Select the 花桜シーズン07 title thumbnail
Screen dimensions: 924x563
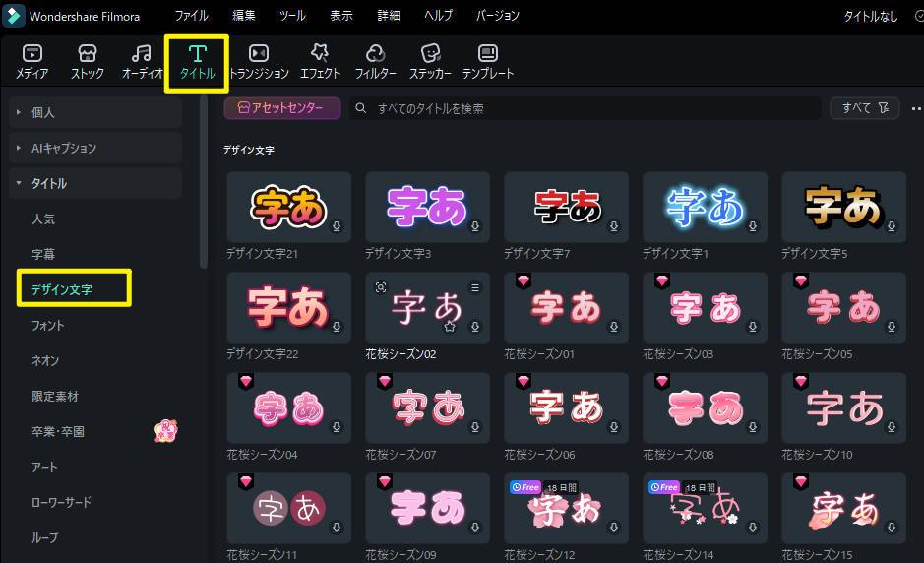[427, 407]
